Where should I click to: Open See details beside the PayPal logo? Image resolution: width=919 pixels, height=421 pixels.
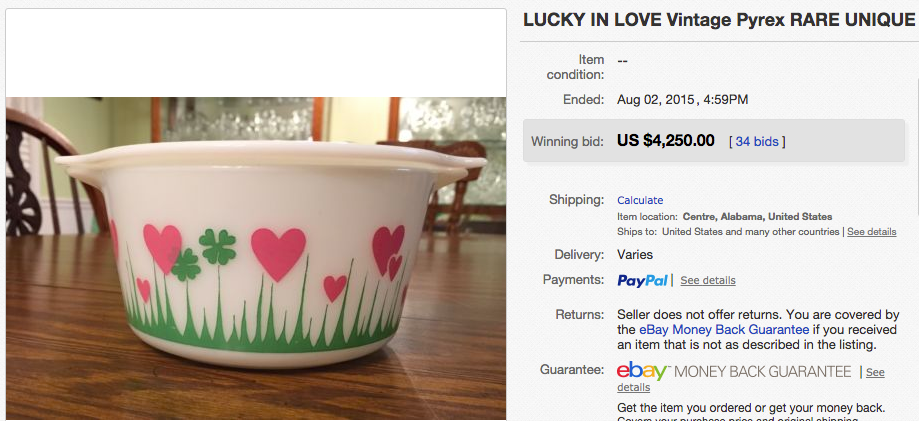707,280
